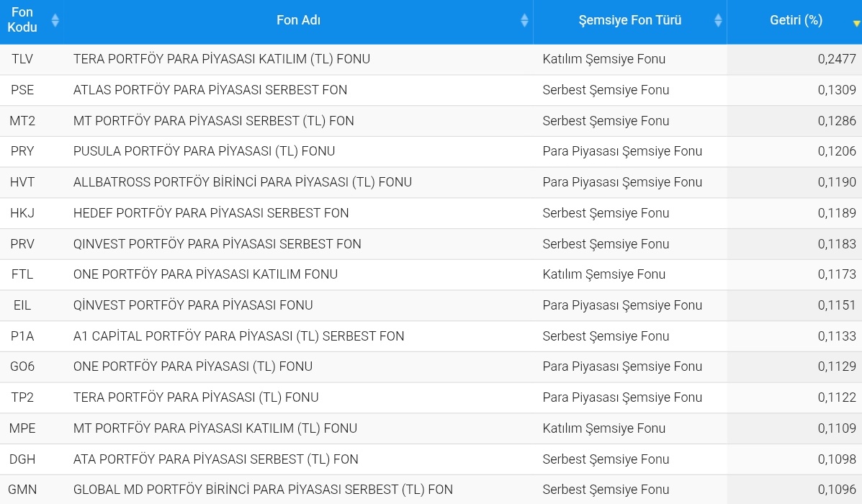The height and width of the screenshot is (504, 862).
Task: Click Para Piyasası Şemsiye Fonu in PRY row
Action: 622,151
